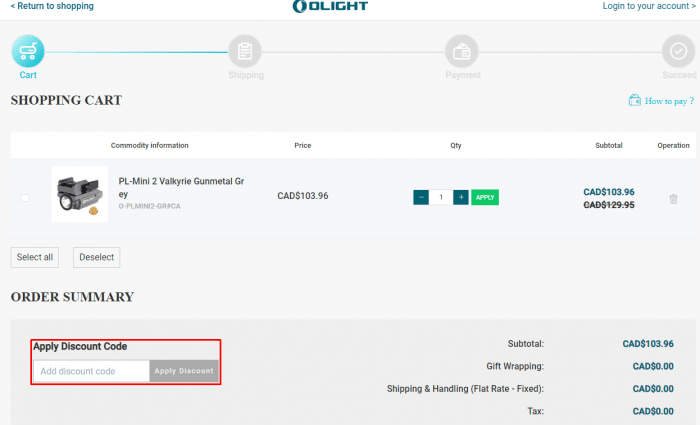Click the Payment step label
The width and height of the screenshot is (700, 425).
463,75
